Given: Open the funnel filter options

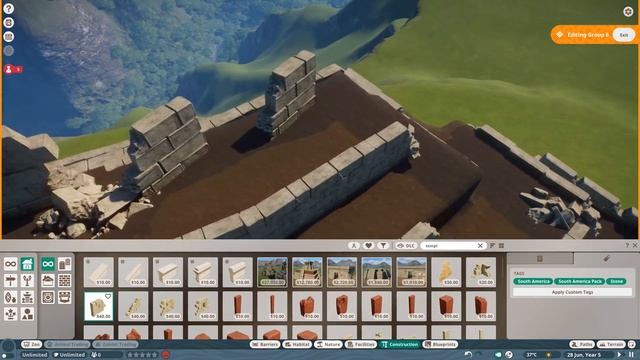Looking at the screenshot, I should click(383, 245).
